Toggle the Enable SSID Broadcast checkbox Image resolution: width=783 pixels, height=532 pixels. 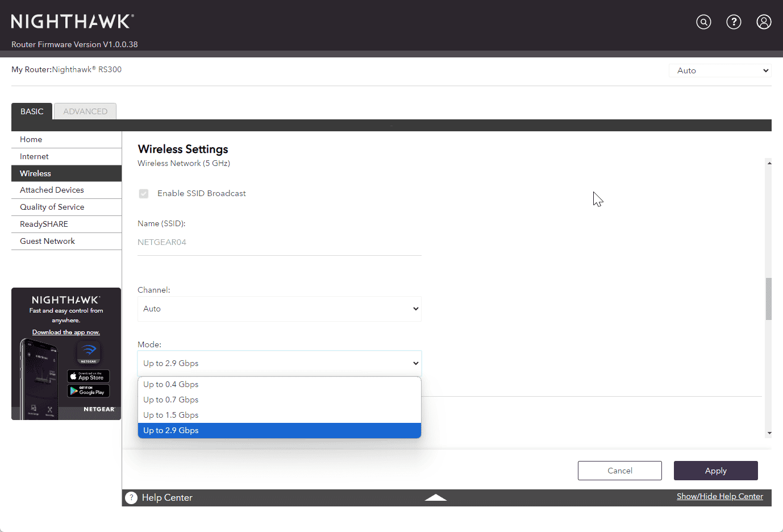144,194
